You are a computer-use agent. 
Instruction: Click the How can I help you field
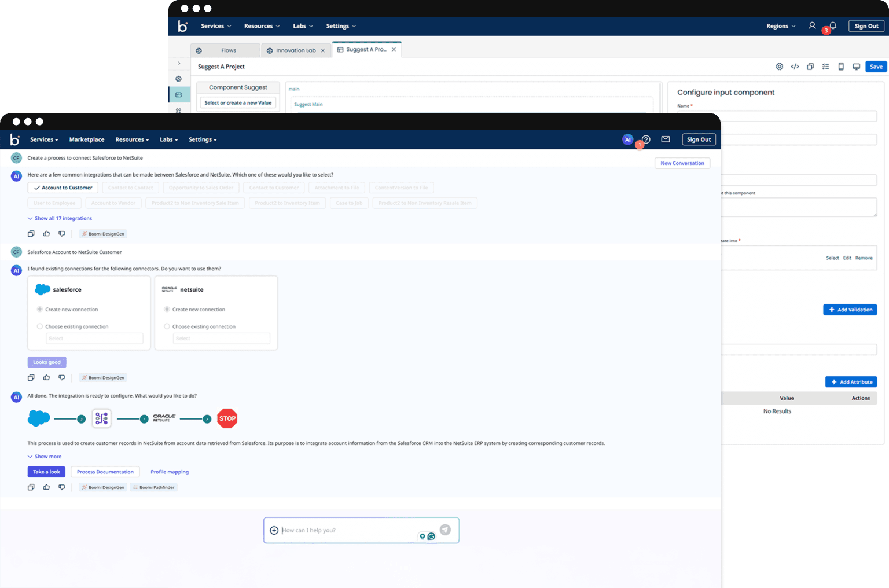coord(347,530)
